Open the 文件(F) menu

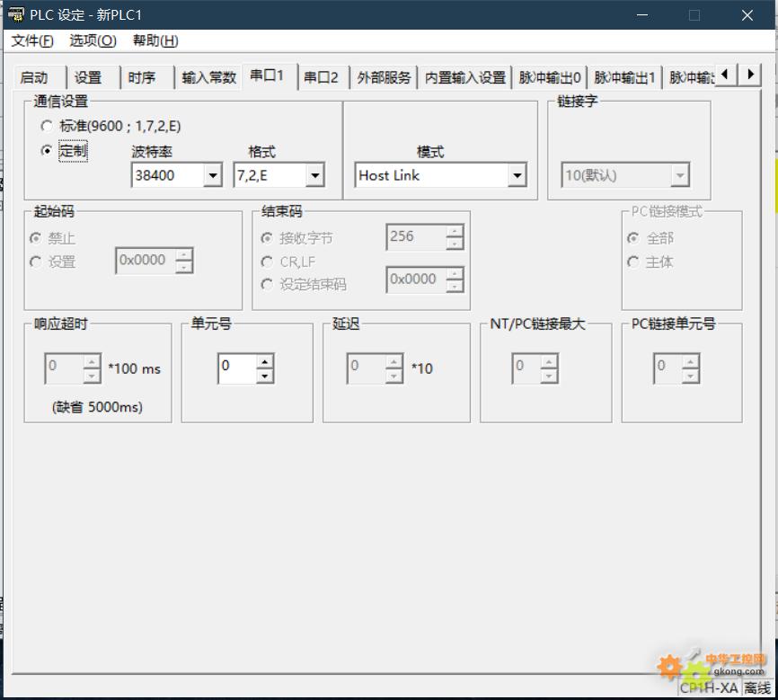(x=32, y=40)
